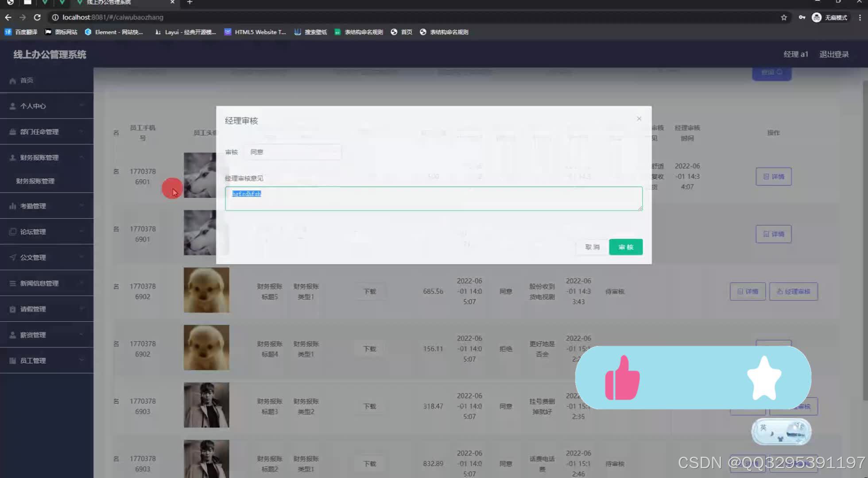Viewport: 868px width, 478px height.
Task: Expand the 公文管理 menu
Action: tap(46, 257)
